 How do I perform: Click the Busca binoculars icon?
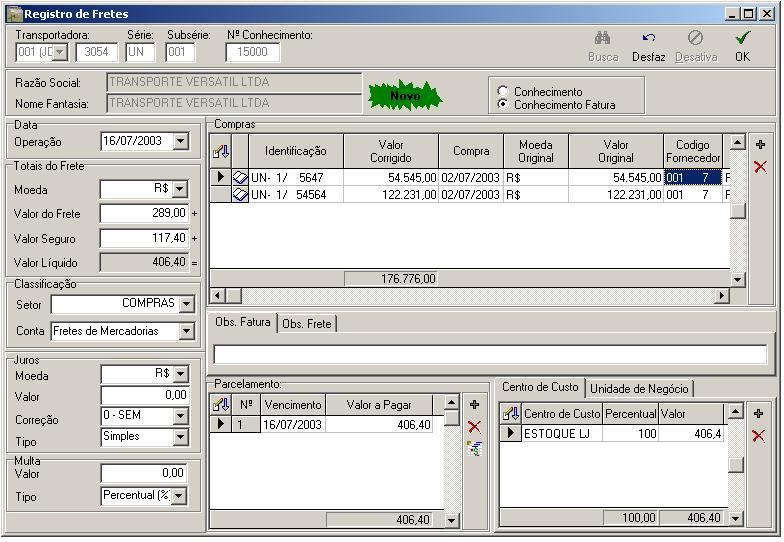point(602,39)
